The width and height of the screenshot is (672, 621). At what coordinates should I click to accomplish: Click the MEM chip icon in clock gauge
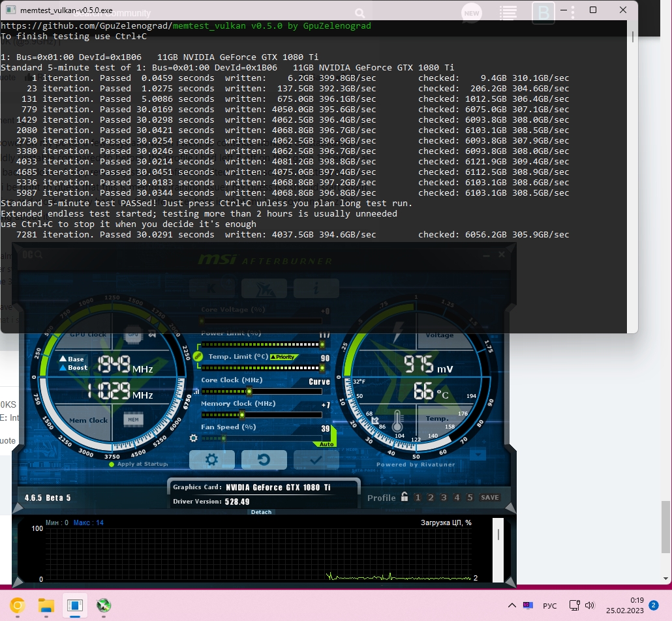pos(133,419)
